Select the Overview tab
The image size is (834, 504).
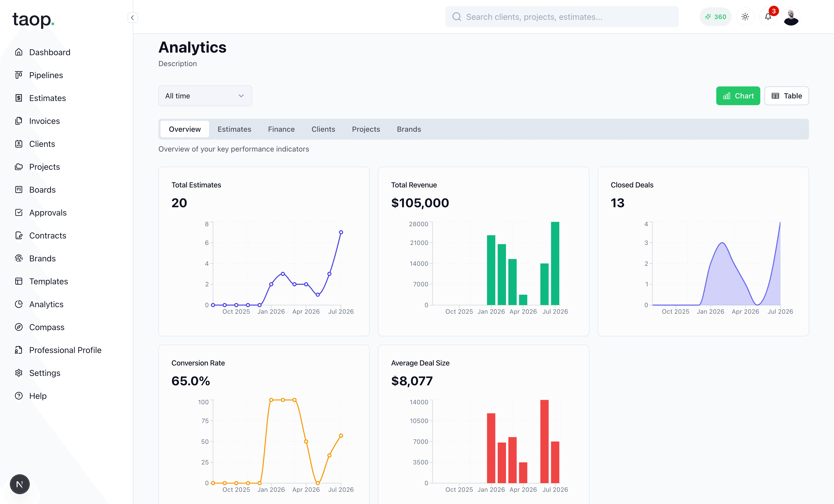click(185, 129)
